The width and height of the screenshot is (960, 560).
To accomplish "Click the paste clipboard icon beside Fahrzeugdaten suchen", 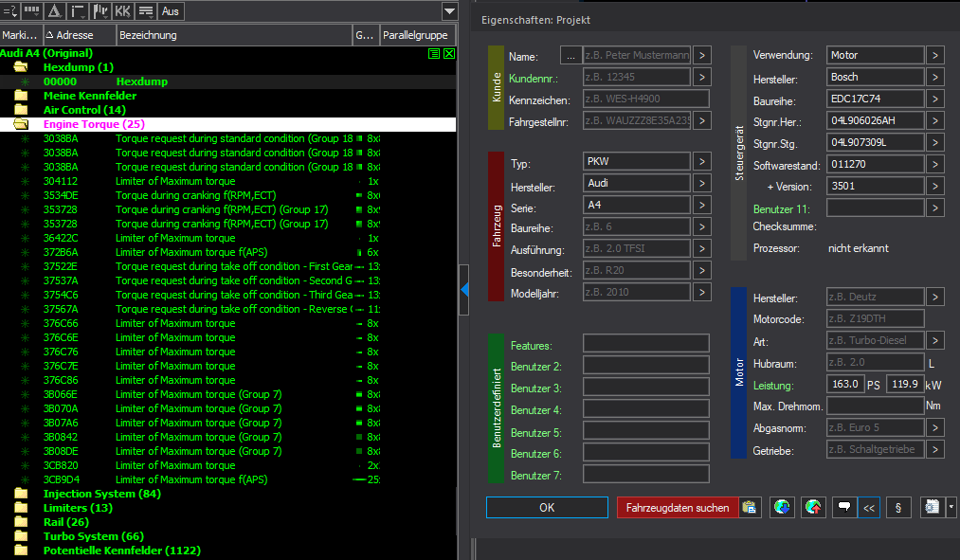I will [750, 508].
